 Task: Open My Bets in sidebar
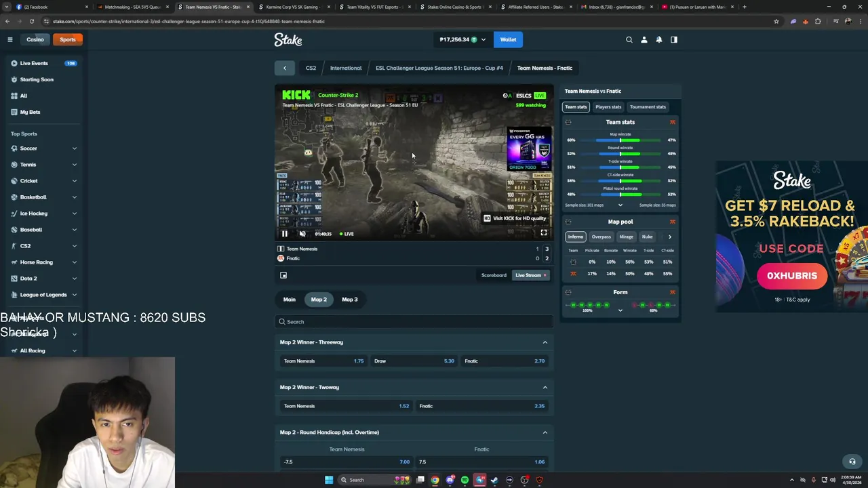pos(43,112)
